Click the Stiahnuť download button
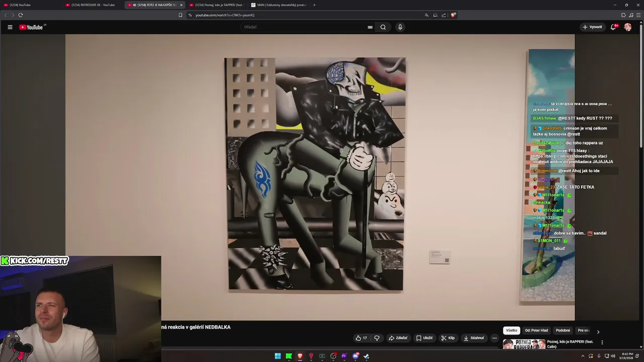 pos(473,338)
